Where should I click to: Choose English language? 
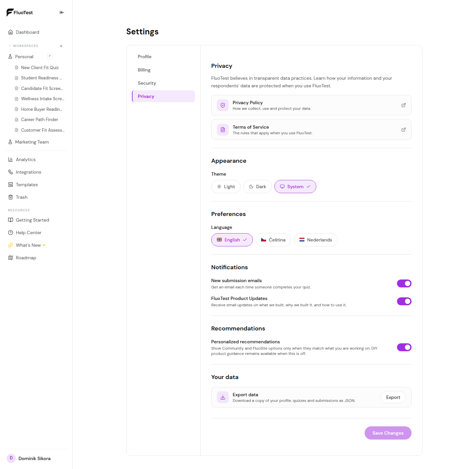point(232,240)
